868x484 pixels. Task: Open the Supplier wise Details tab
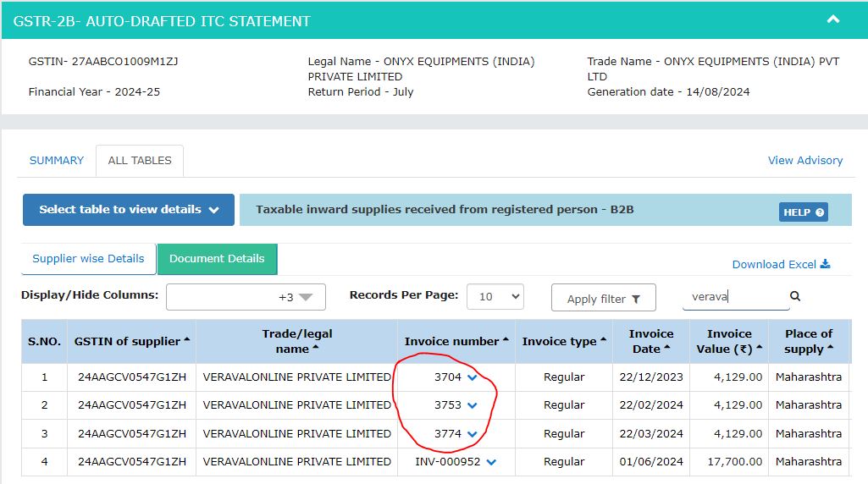coord(88,259)
